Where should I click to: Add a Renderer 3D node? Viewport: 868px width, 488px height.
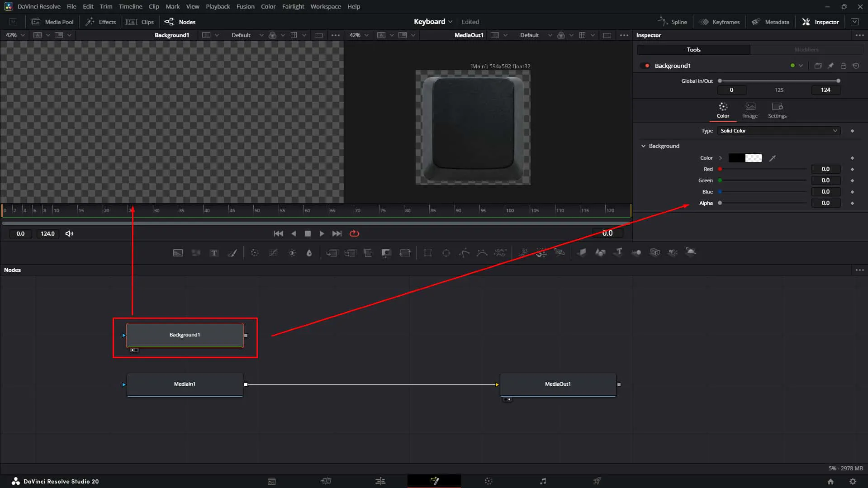coord(691,252)
